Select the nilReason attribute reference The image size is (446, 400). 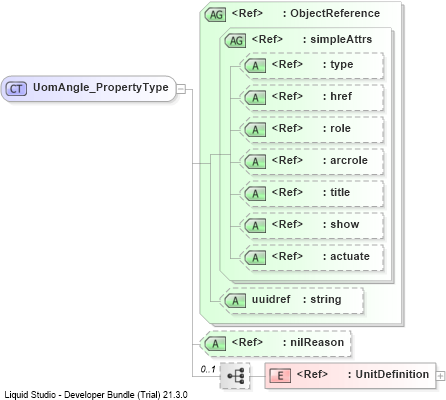(275, 344)
